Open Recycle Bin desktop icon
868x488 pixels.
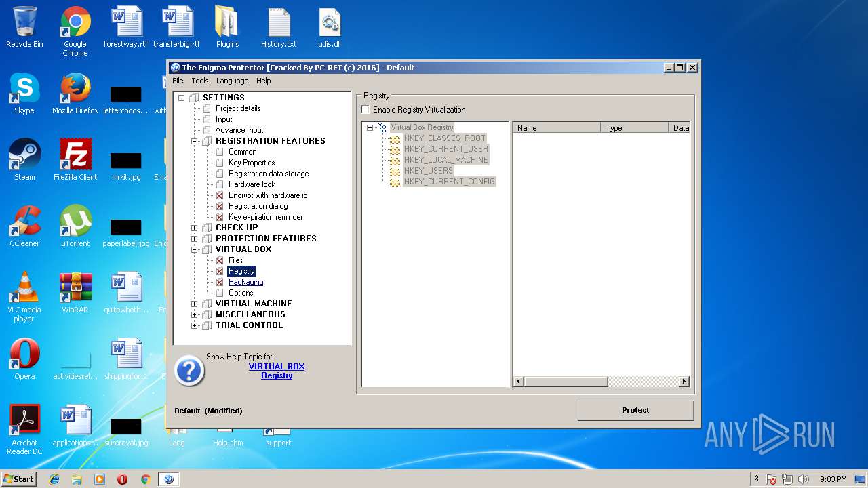click(x=24, y=27)
